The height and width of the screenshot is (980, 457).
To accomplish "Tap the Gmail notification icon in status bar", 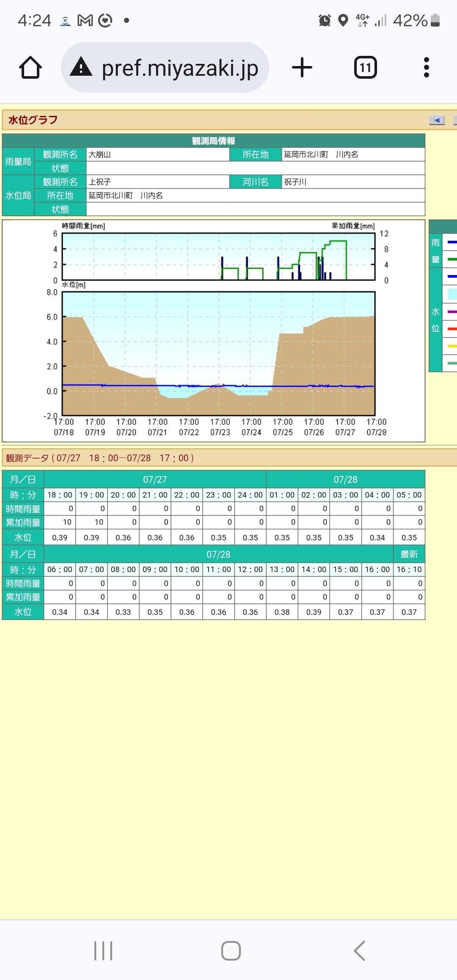I will (85, 20).
